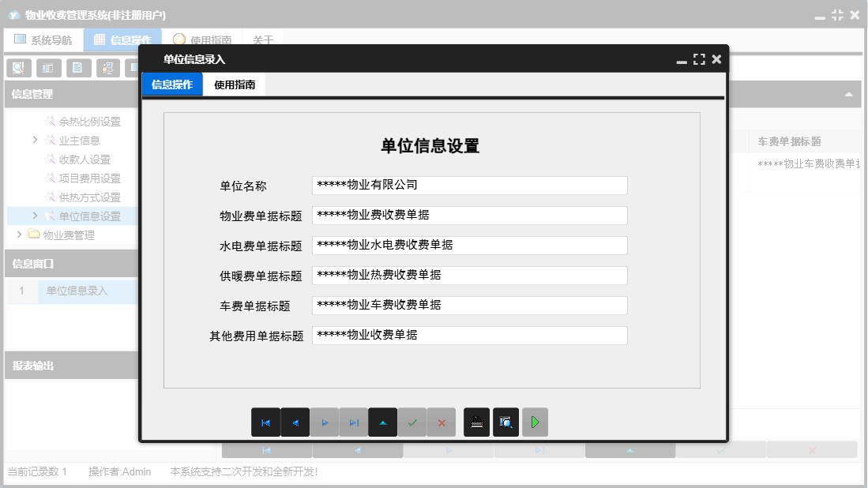The height and width of the screenshot is (488, 868).
Task: Click the 信息管理 panel header
Action: pyautogui.click(x=71, y=94)
